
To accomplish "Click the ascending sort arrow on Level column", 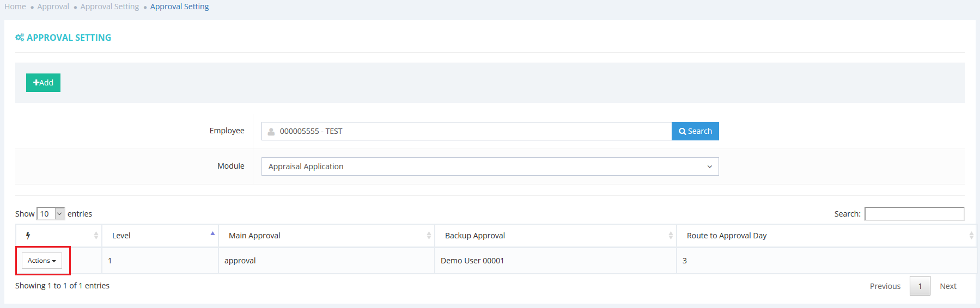I will (212, 234).
